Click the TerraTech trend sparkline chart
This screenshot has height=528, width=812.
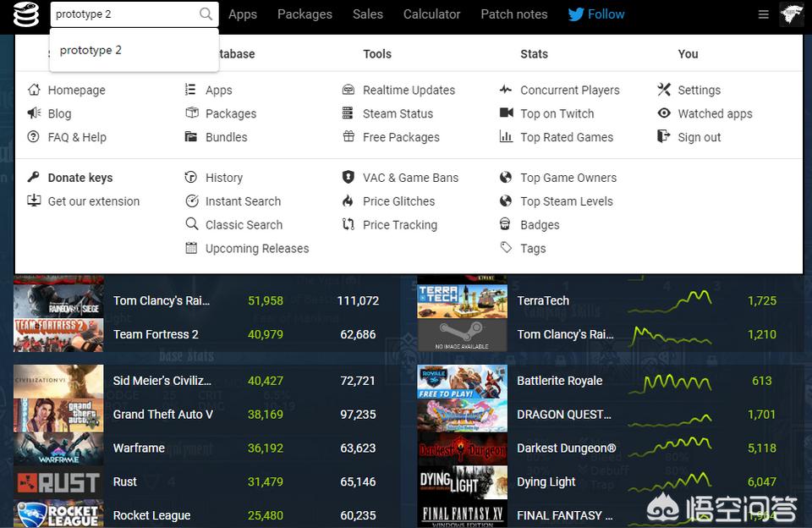pyautogui.click(x=670, y=301)
